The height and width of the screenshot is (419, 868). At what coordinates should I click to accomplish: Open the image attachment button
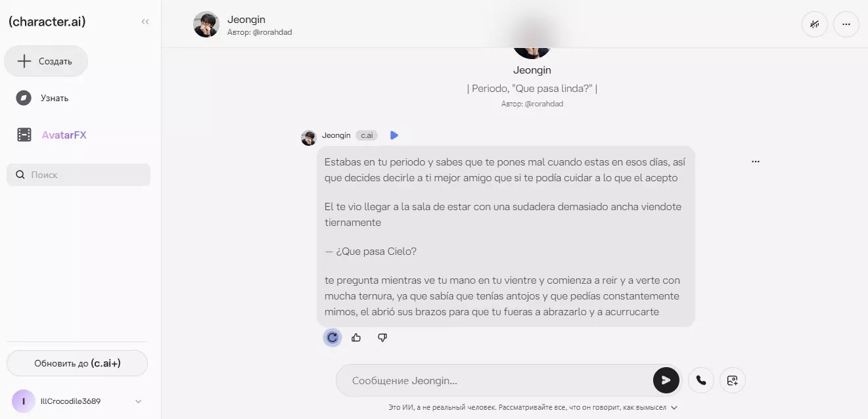tap(733, 380)
